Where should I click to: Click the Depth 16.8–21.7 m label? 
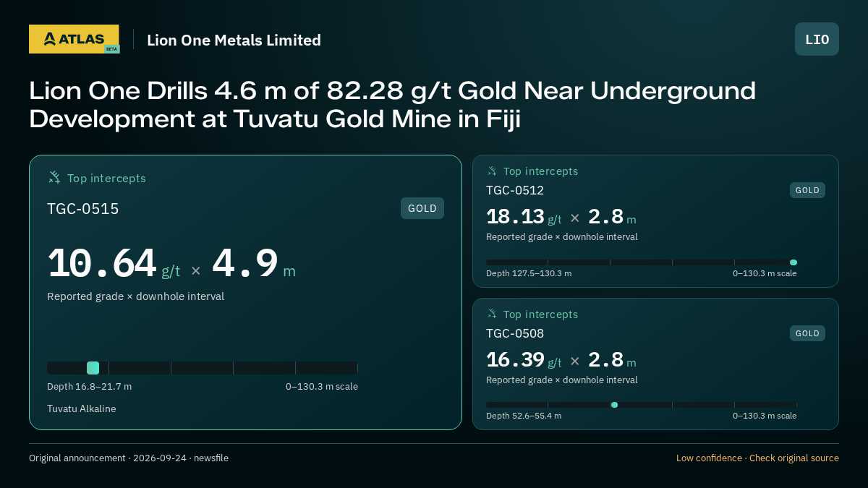[89, 386]
